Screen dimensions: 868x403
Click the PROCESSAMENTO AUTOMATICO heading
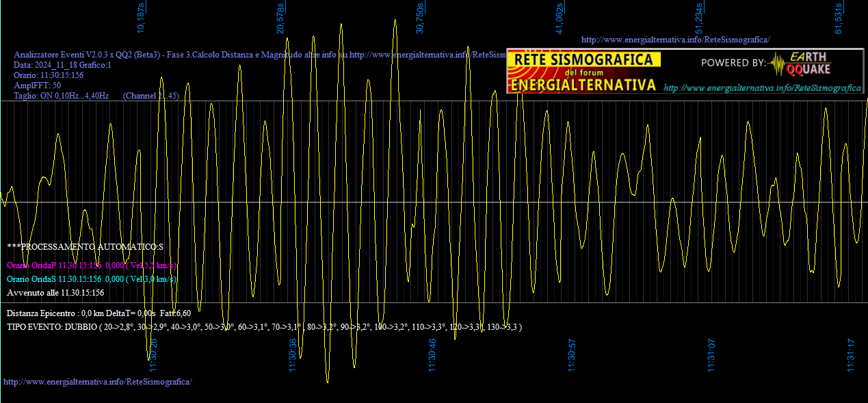[85, 246]
